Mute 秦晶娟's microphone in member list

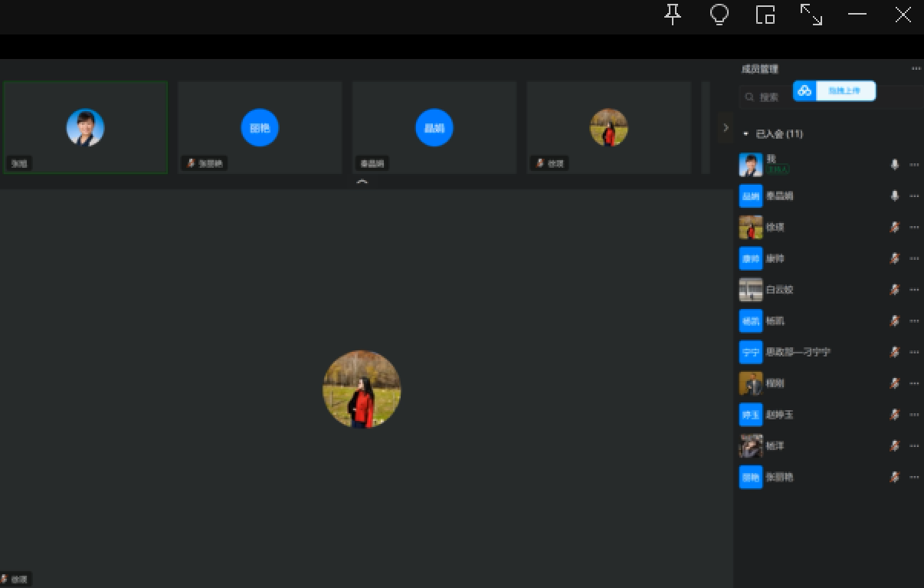[894, 196]
